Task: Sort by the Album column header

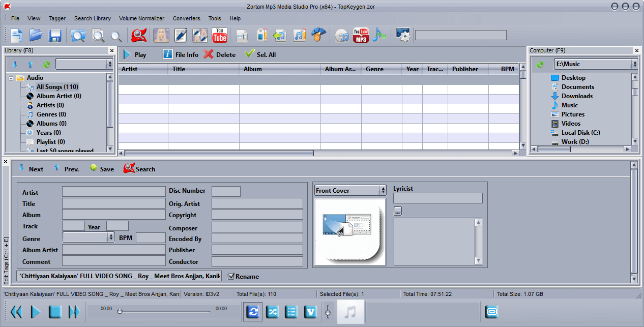Action: pos(280,69)
